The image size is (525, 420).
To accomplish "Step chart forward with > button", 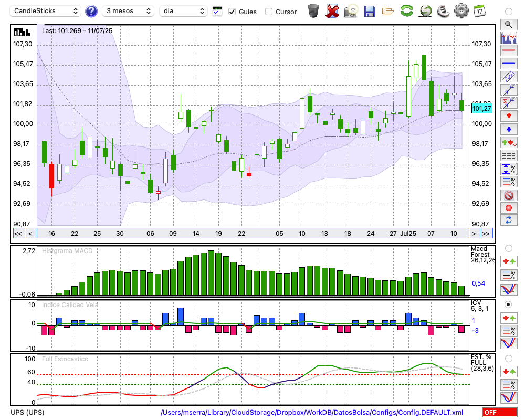I will point(474,234).
